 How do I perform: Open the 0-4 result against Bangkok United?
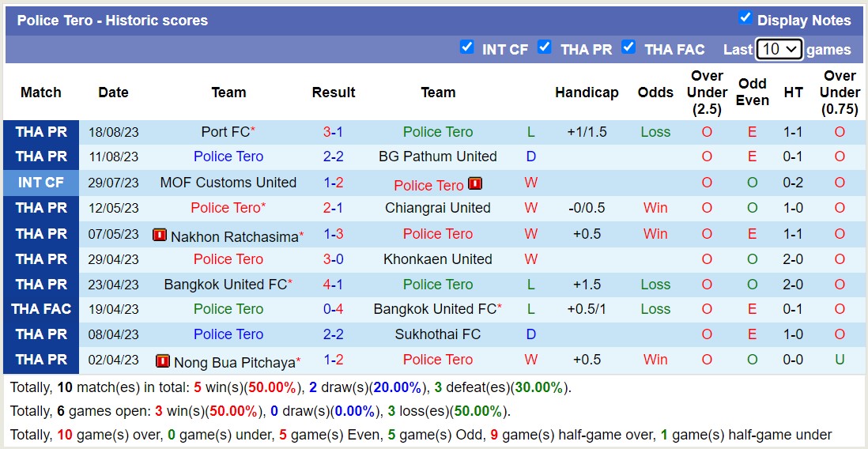(333, 309)
